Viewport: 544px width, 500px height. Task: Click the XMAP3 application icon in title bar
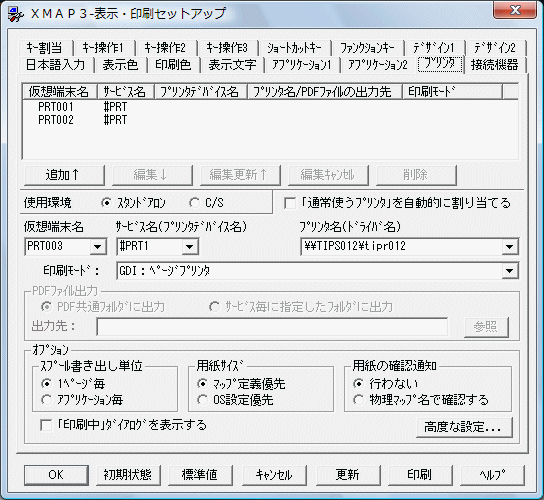coord(16,14)
